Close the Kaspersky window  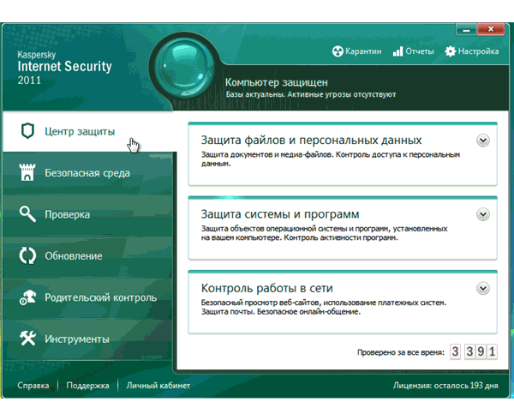[x=491, y=29]
